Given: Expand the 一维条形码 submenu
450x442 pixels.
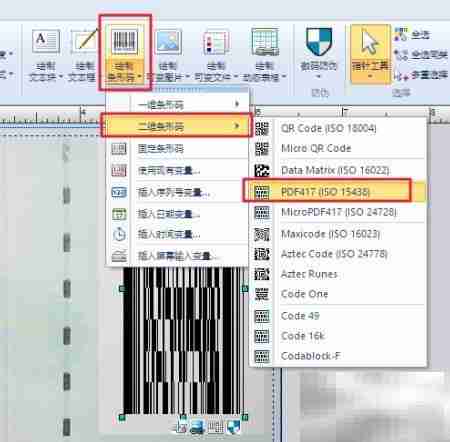Looking at the screenshot, I should click(x=178, y=105).
